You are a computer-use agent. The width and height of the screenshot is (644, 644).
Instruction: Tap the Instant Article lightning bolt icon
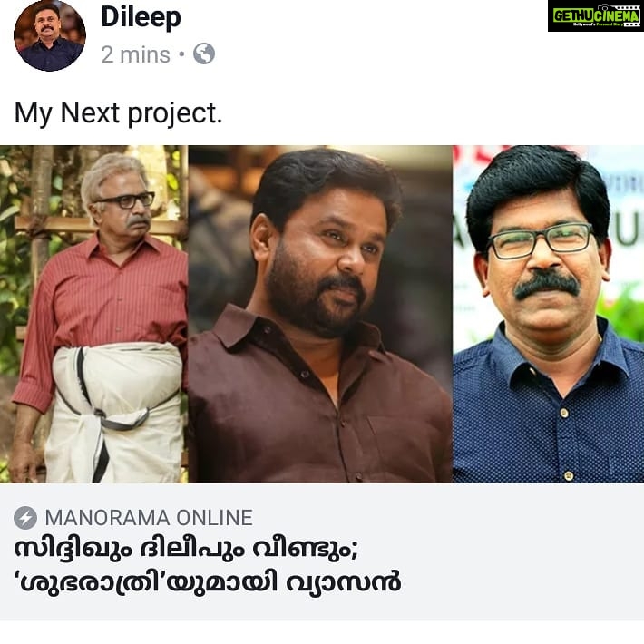point(25,518)
